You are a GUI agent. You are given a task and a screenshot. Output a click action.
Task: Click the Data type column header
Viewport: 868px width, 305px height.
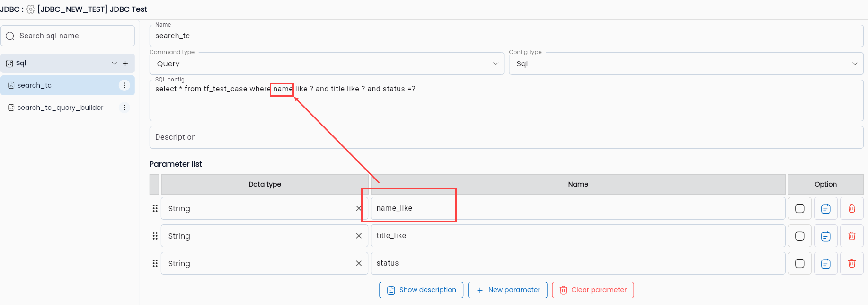tap(265, 184)
